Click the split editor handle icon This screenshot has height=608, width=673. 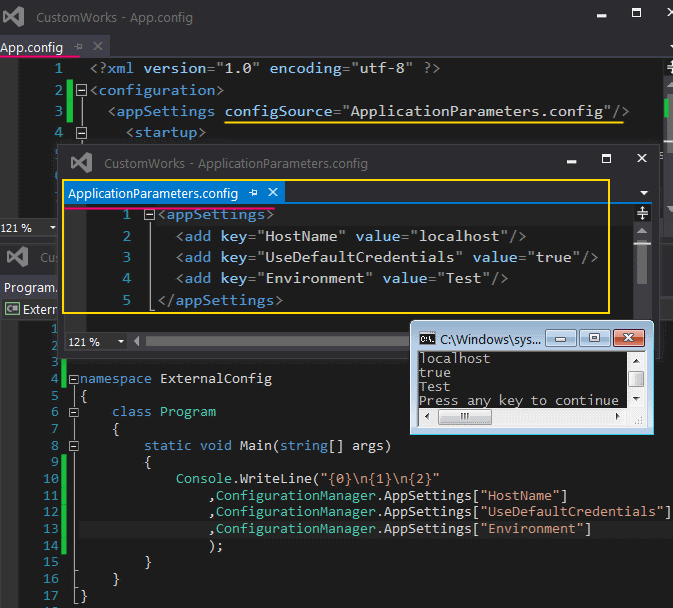click(643, 213)
